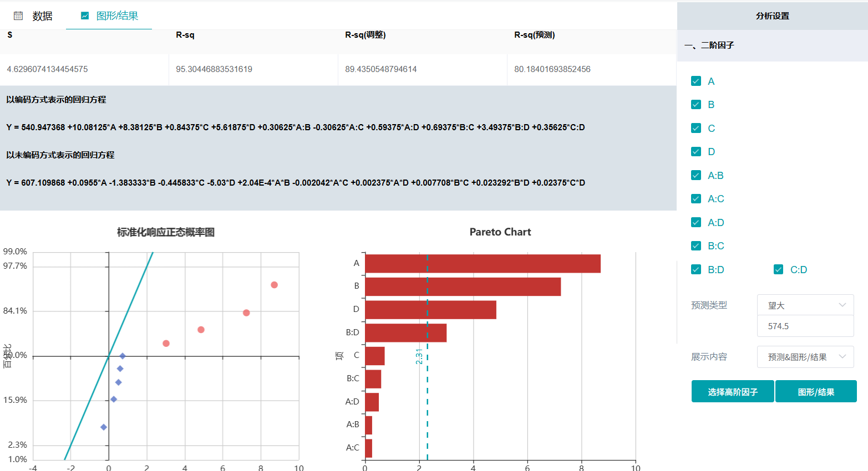Image resolution: width=868 pixels, height=471 pixels.
Task: Click the 以未编码方式表示的回归方程 heading
Action: point(60,155)
